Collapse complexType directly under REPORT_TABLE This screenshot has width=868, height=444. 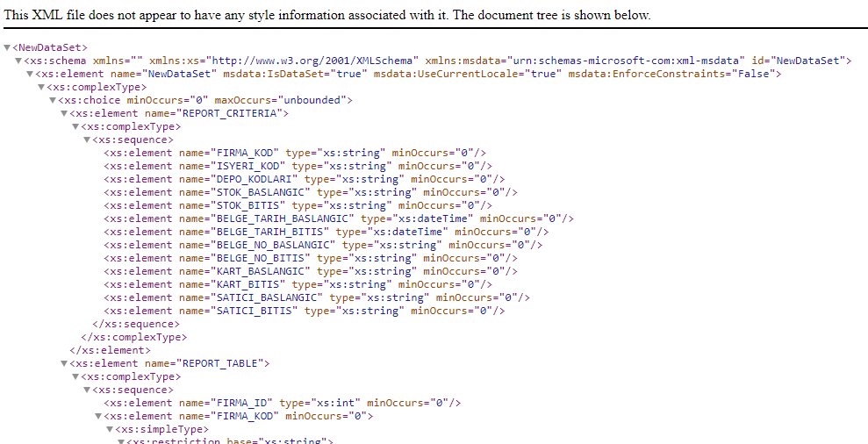pyautogui.click(x=75, y=376)
